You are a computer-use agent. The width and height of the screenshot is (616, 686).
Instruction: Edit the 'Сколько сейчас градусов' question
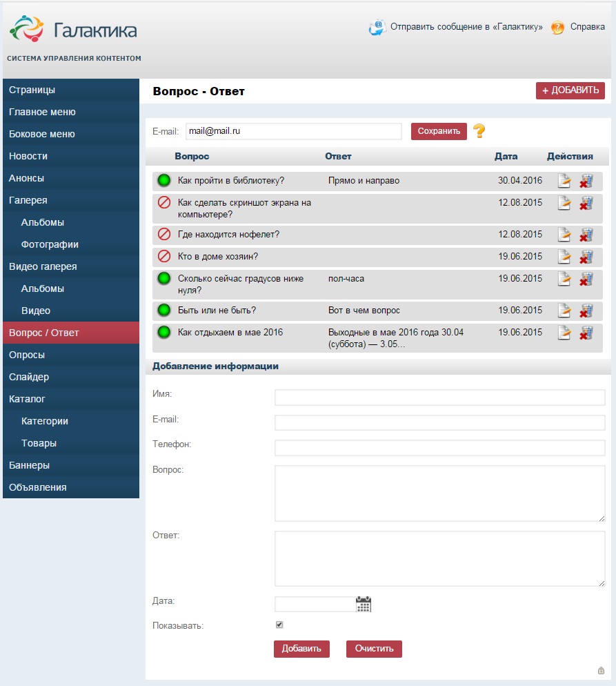coord(564,279)
